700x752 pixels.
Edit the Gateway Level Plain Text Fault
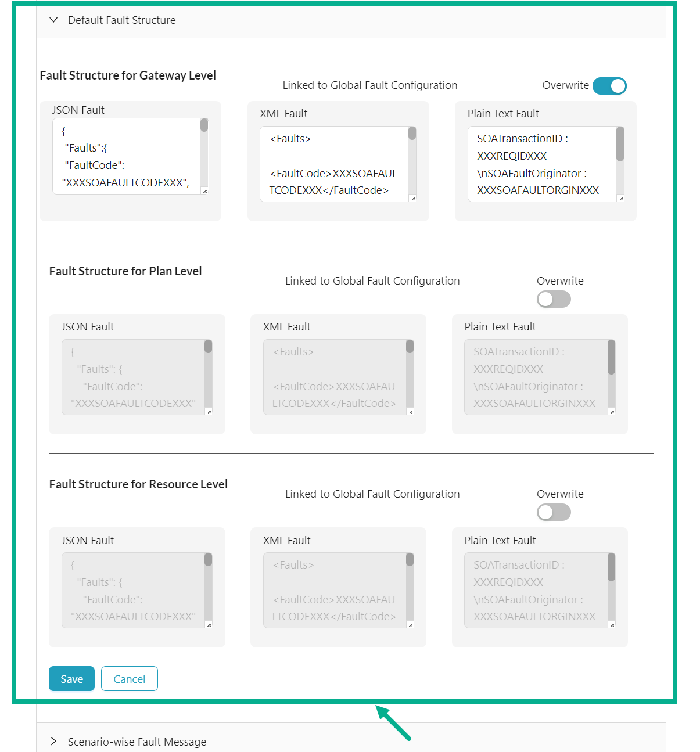click(x=541, y=164)
